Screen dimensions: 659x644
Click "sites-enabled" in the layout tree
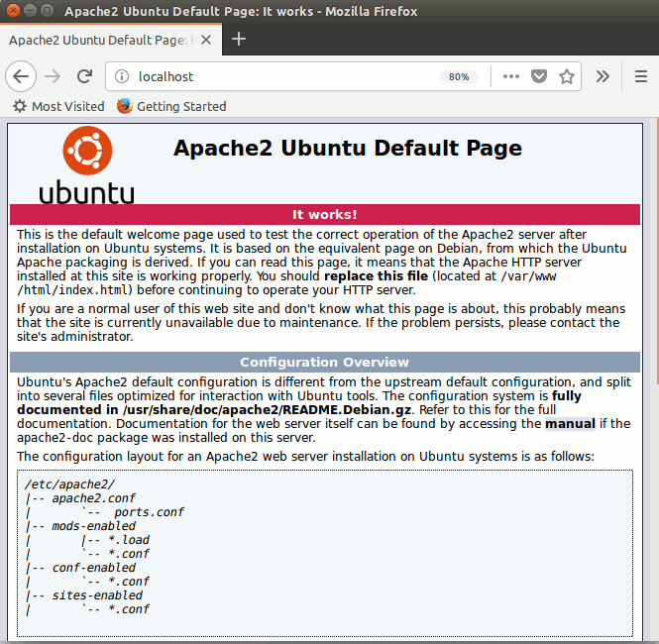97,595
